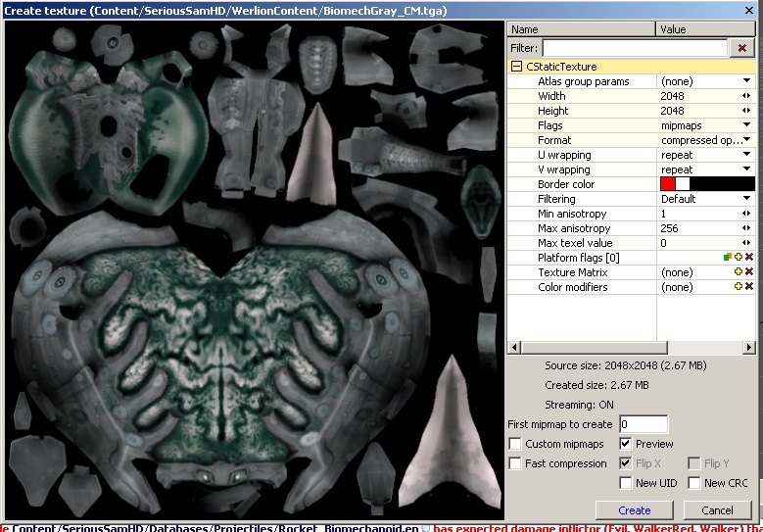Click the horizontal scrollbar thumb in property grid
The width and height of the screenshot is (763, 532).
click(x=595, y=347)
